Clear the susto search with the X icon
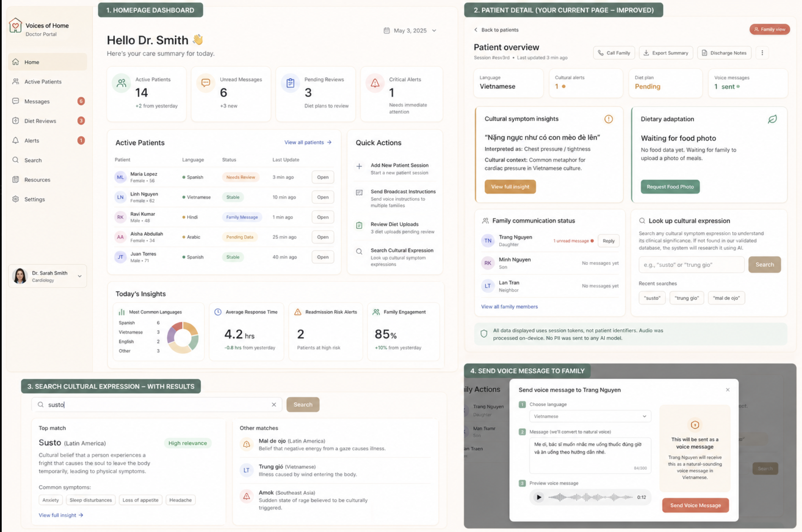 (x=274, y=404)
